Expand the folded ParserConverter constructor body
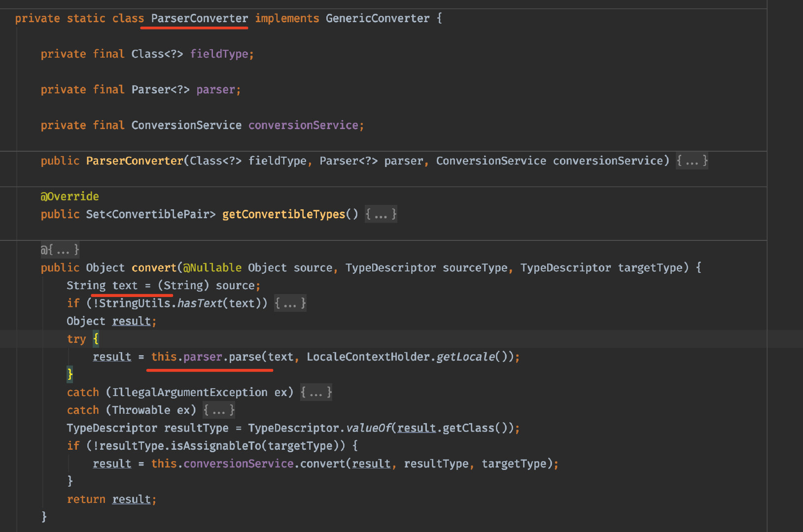803x532 pixels. pos(692,161)
